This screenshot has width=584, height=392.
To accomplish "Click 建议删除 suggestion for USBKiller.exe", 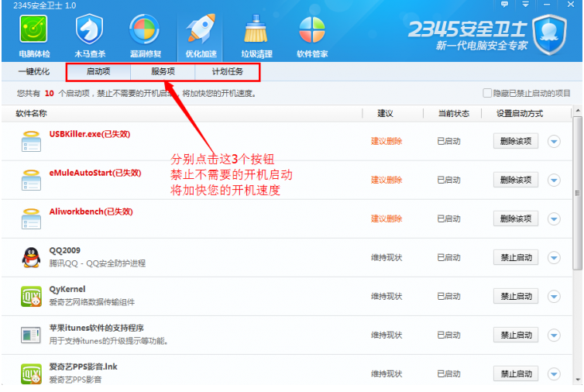I will pos(386,141).
